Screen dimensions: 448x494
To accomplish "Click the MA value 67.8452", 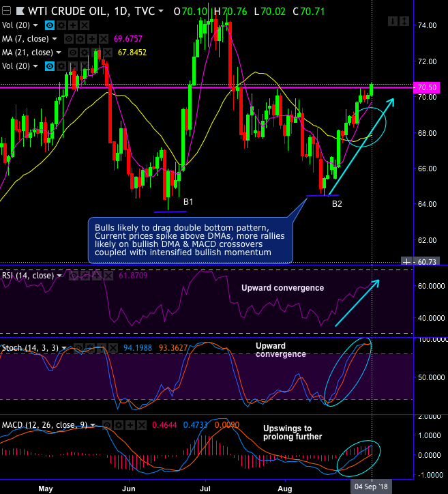I will [x=132, y=53].
